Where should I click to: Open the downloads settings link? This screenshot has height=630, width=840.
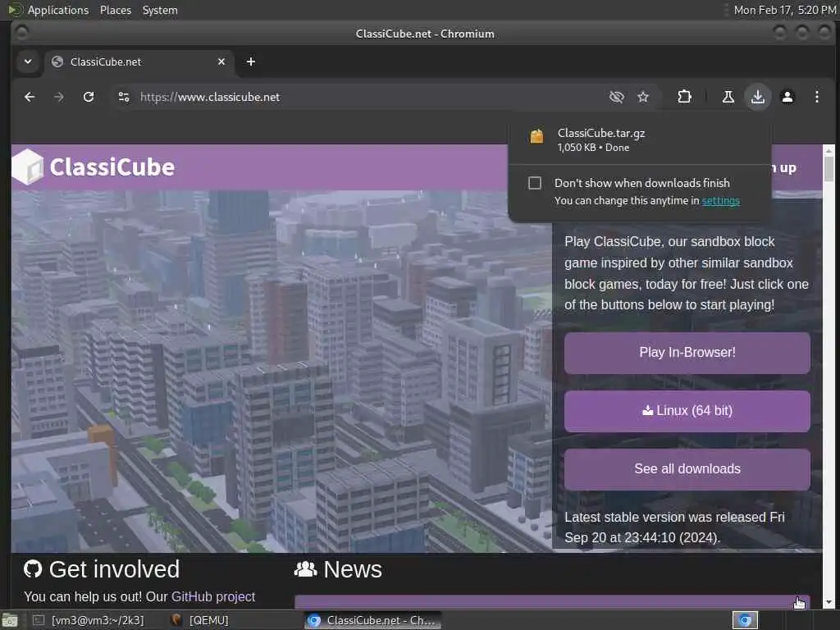[x=720, y=200]
